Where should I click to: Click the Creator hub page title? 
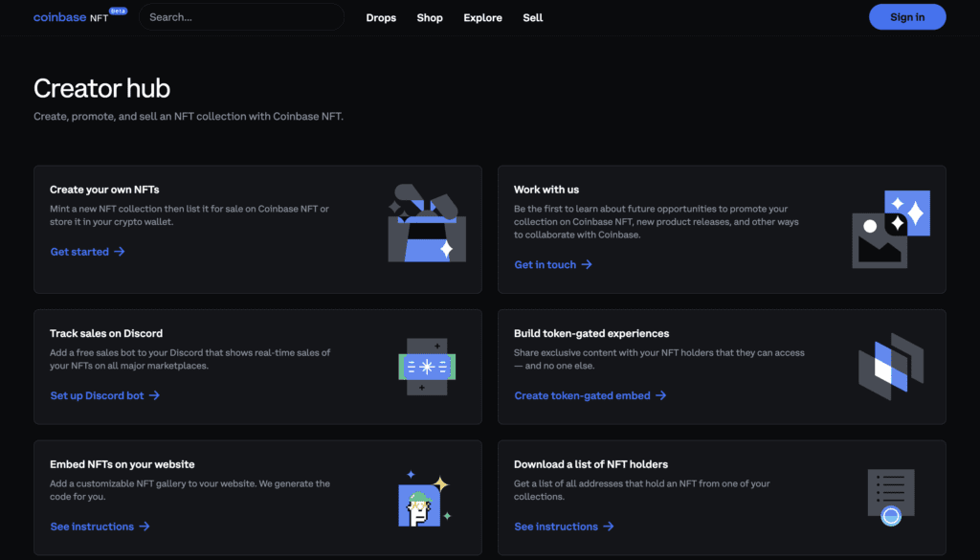[101, 88]
